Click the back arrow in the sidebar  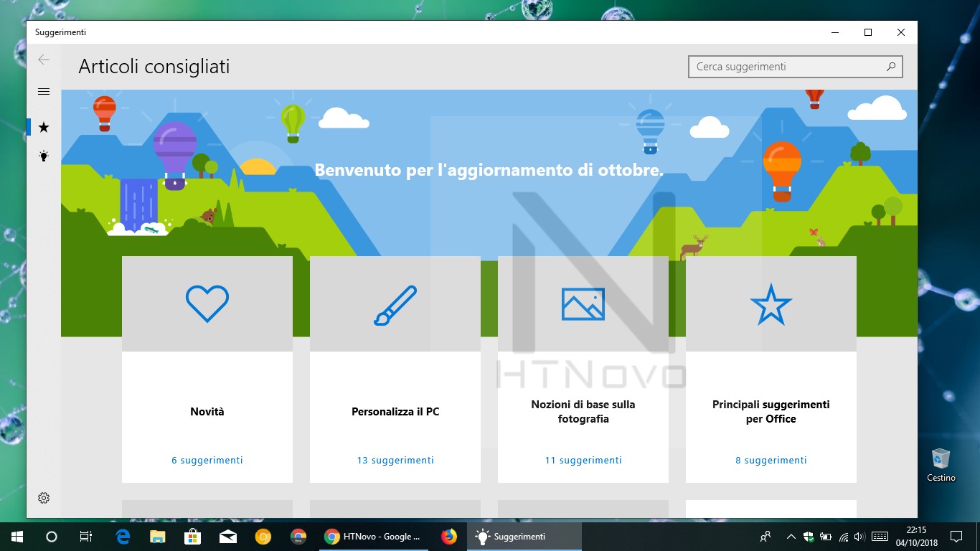(x=43, y=60)
